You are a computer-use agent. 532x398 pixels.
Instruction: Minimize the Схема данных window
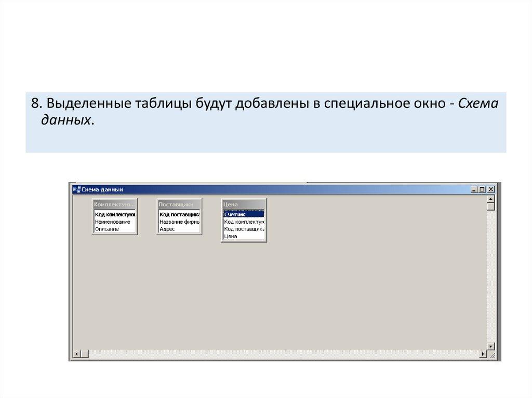coord(474,189)
